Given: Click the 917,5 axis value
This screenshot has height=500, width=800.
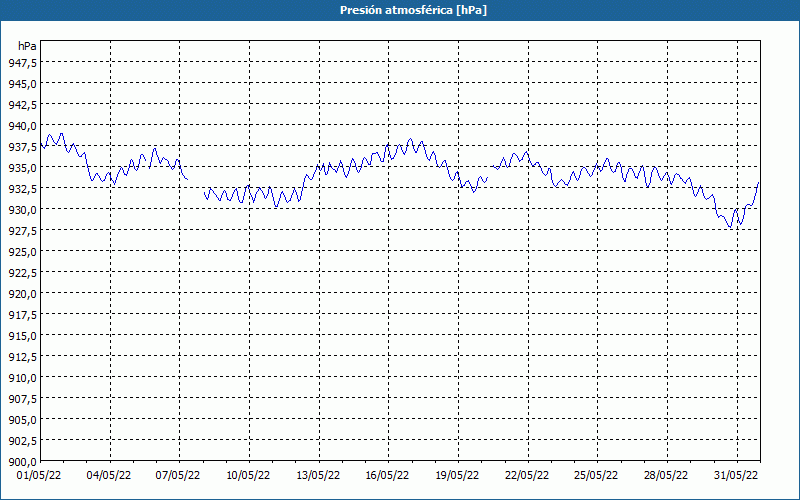Looking at the screenshot, I should coord(22,315).
